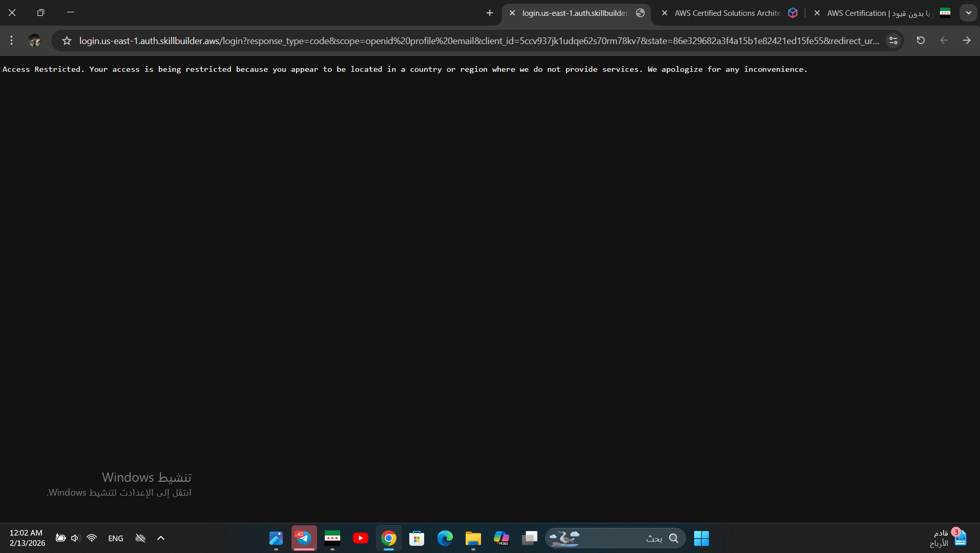This screenshot has width=980, height=553.
Task: Bookmark this page with the star
Action: 67,40
